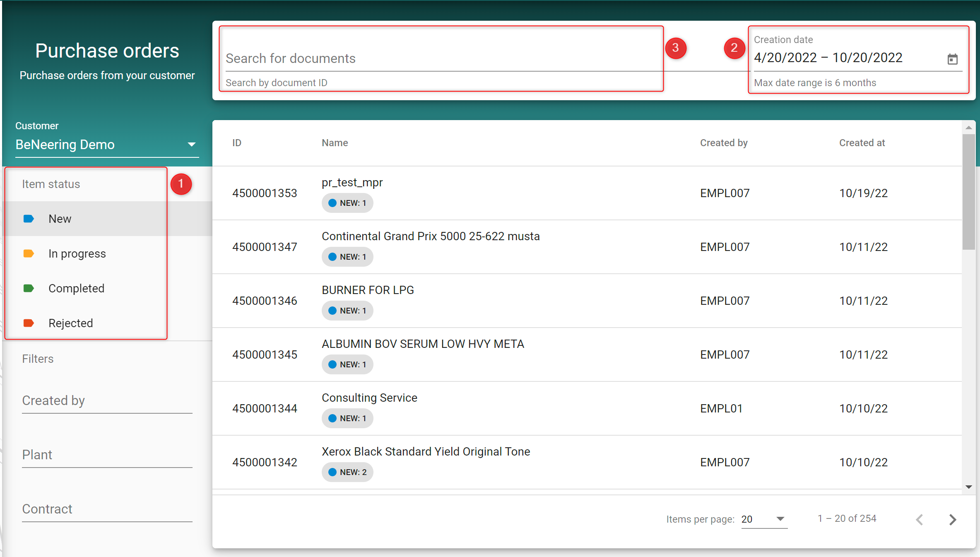The width and height of the screenshot is (980, 557).
Task: Click NEW: 1 badge under pr_test_mpr
Action: 347,203
